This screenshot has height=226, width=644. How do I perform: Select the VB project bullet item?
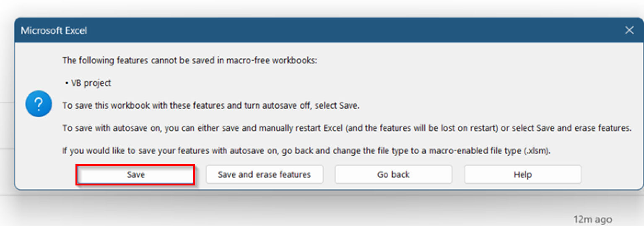point(91,83)
